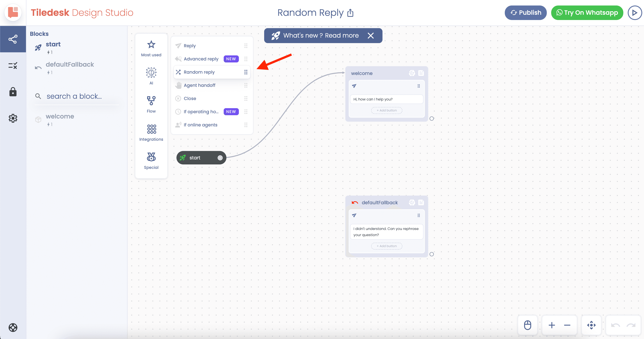Viewport: 644px width, 339px height.
Task: Open What's new Read more link
Action: 321,35
